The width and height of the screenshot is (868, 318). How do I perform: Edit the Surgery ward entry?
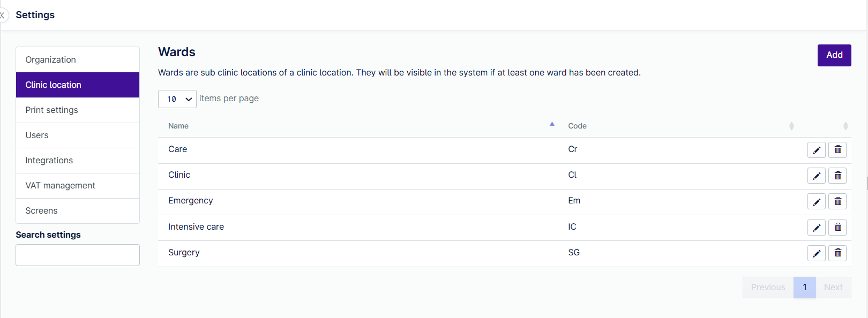pos(816,253)
